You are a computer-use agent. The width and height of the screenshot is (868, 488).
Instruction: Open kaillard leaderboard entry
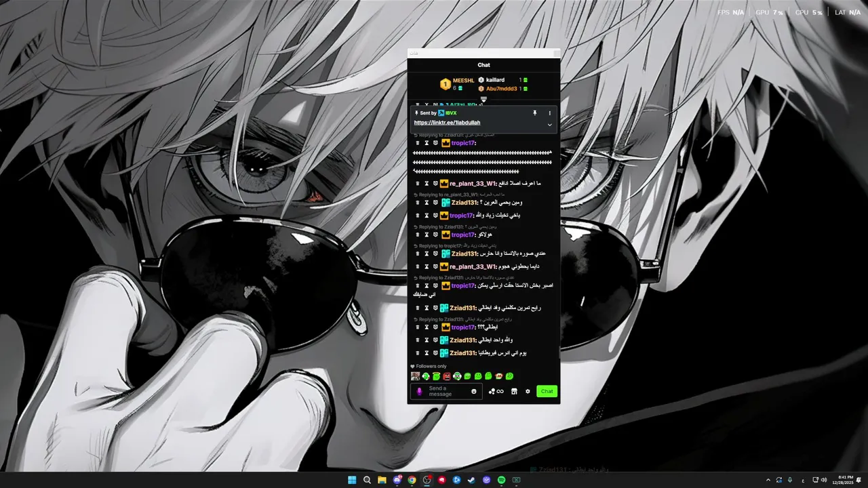(x=502, y=80)
